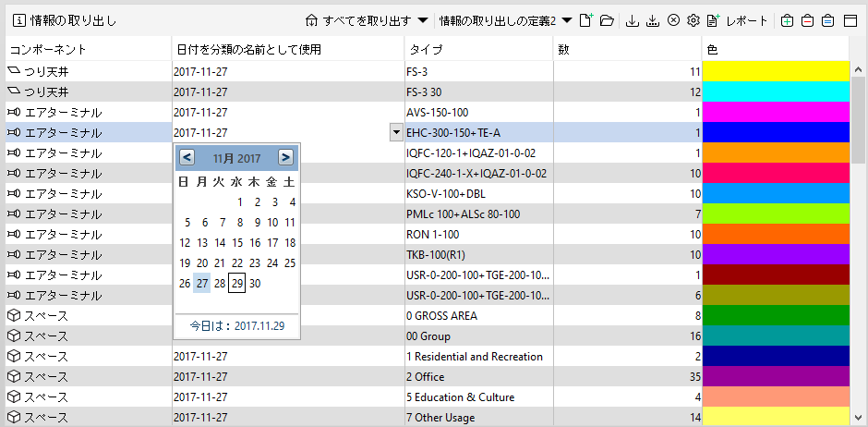Select the IQFC-240-1-X+IQAZ-01-0-02 type cell
868x427 pixels.
coord(479,174)
